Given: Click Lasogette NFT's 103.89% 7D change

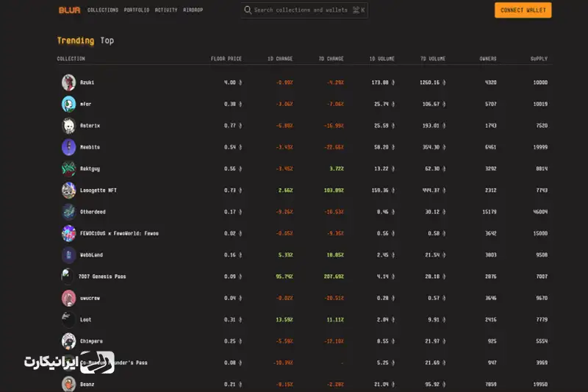Looking at the screenshot, I should pos(334,190).
